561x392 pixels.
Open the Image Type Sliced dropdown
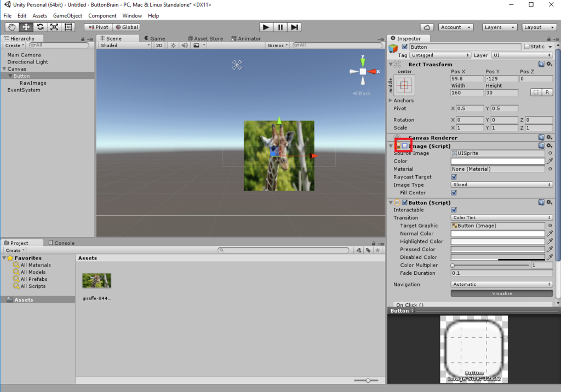click(x=502, y=185)
